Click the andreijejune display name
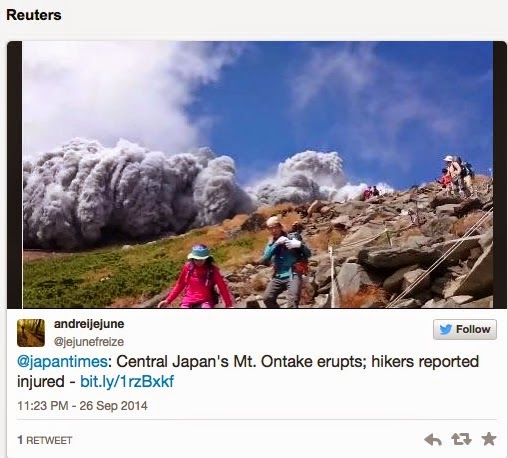This screenshot has height=458, width=508. click(x=89, y=324)
